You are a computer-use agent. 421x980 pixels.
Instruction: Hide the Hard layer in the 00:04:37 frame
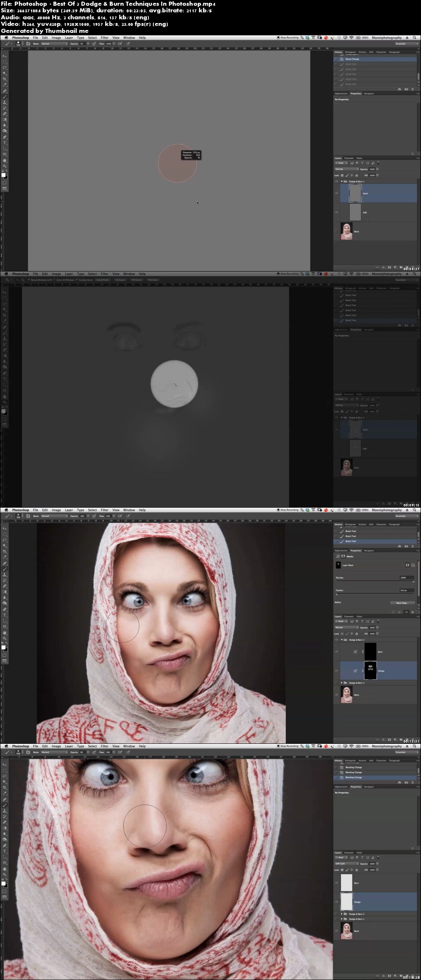coord(336,193)
